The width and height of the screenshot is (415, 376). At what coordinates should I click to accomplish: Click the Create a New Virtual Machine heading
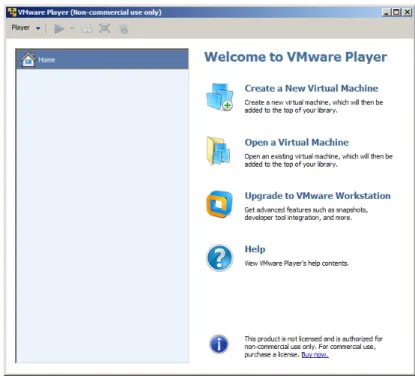tap(311, 88)
